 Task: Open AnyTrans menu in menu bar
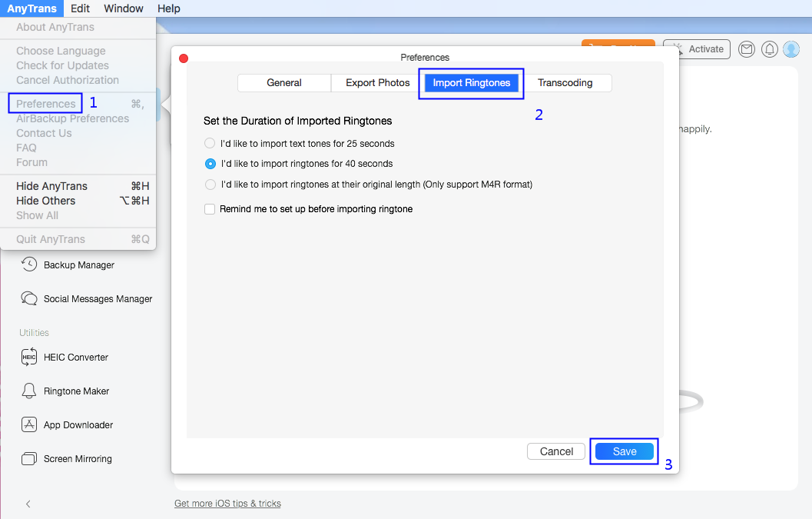(x=31, y=8)
